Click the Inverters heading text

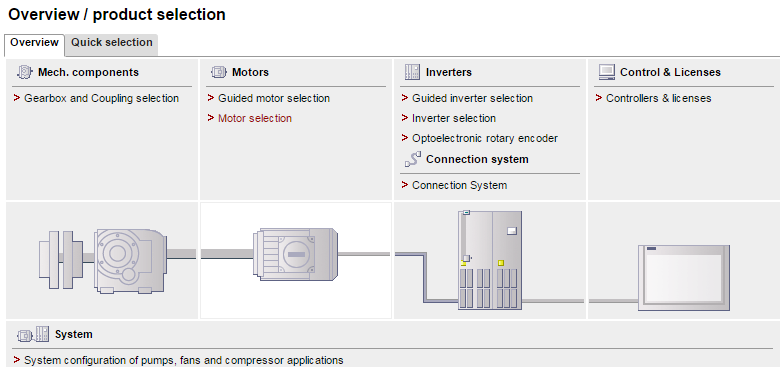pos(448,72)
